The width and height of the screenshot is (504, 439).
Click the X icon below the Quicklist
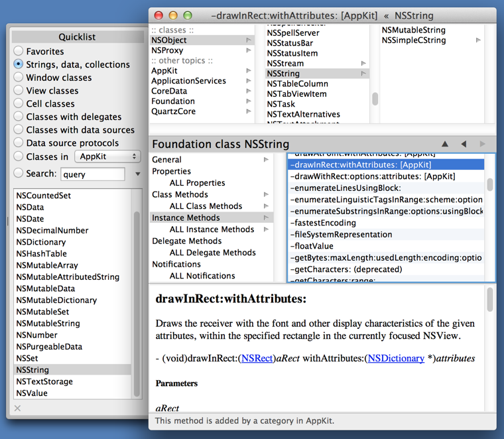[18, 408]
